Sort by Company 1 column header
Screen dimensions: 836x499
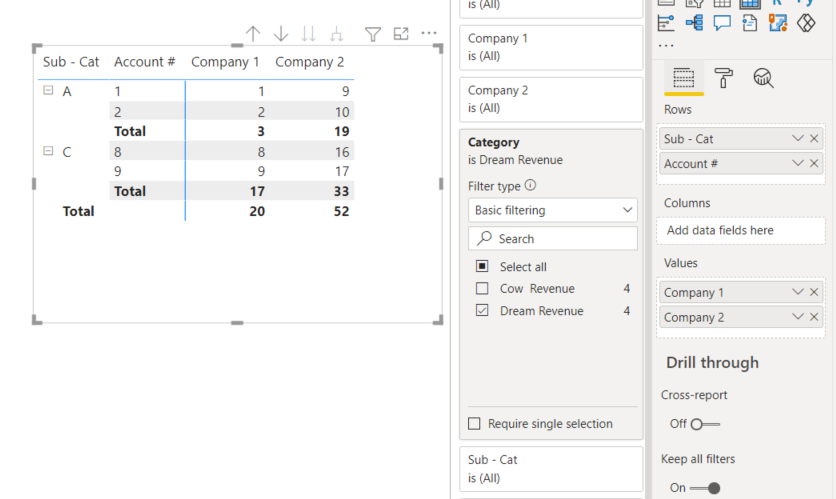point(225,62)
